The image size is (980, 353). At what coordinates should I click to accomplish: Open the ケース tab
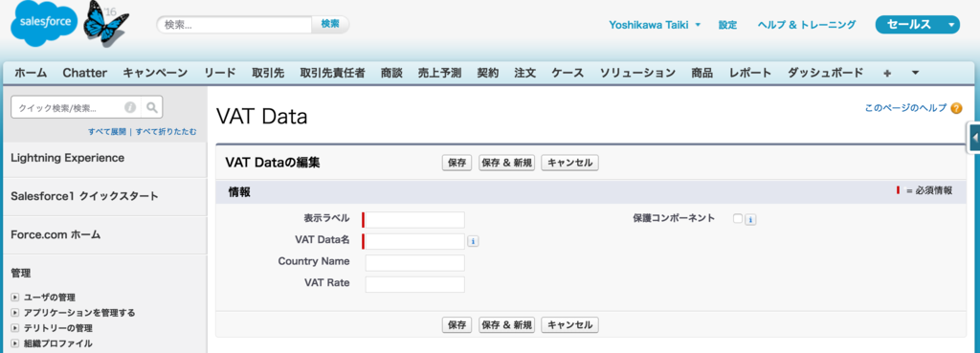pos(568,73)
